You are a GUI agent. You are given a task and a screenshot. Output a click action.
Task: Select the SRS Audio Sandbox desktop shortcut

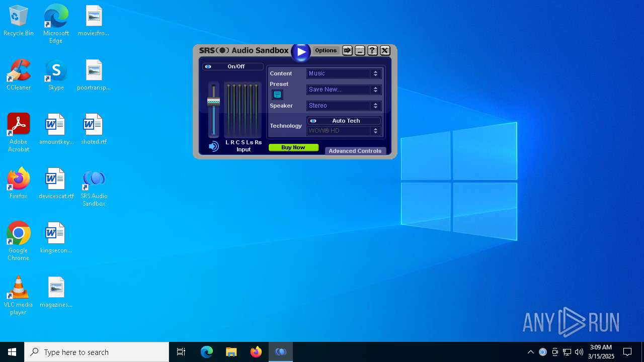[94, 188]
